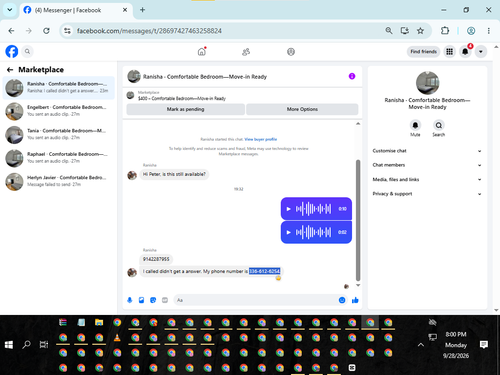500x375 pixels.
Task: Open Task View on taskbar
Action: [44, 345]
